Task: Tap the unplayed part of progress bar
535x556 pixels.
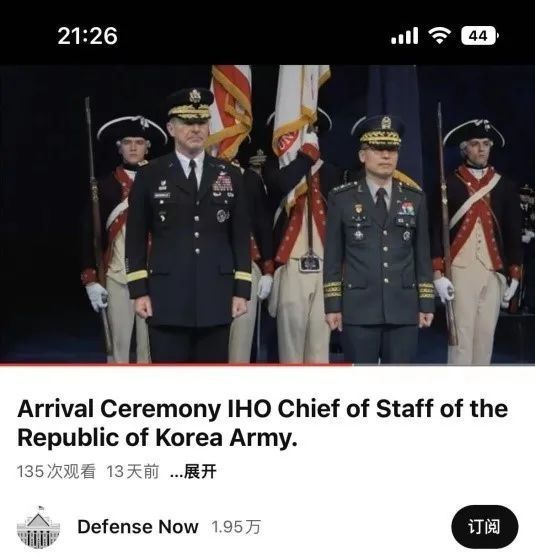Action: pyautogui.click(x=444, y=364)
